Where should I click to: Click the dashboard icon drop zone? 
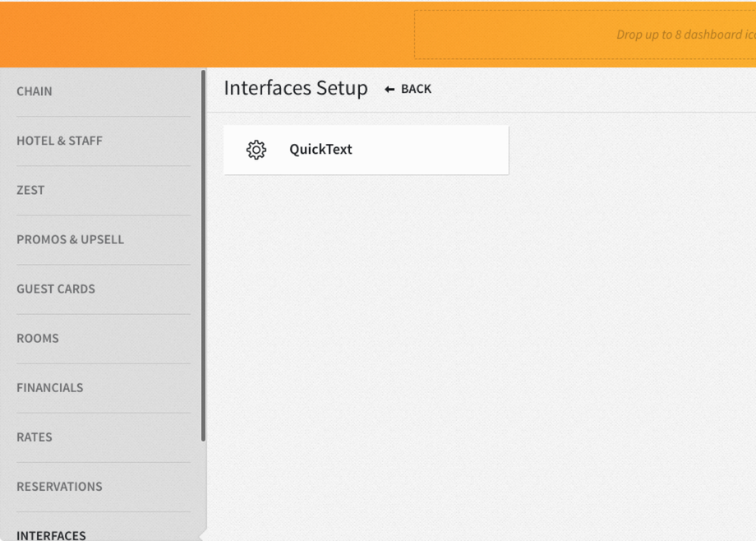pos(585,35)
